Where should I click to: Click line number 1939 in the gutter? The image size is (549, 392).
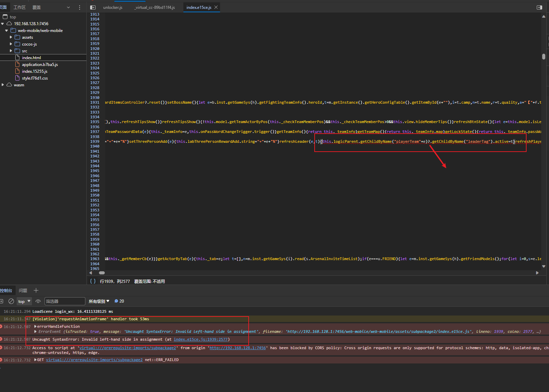coord(95,141)
